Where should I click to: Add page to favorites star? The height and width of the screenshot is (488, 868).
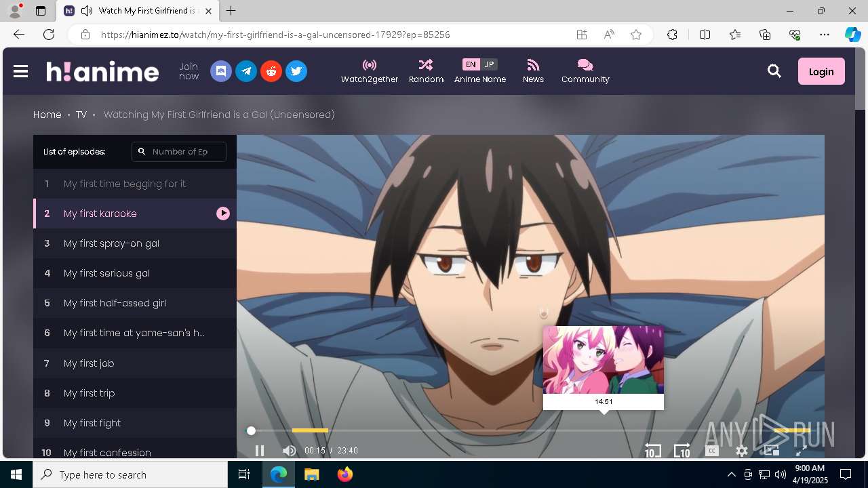coord(636,35)
